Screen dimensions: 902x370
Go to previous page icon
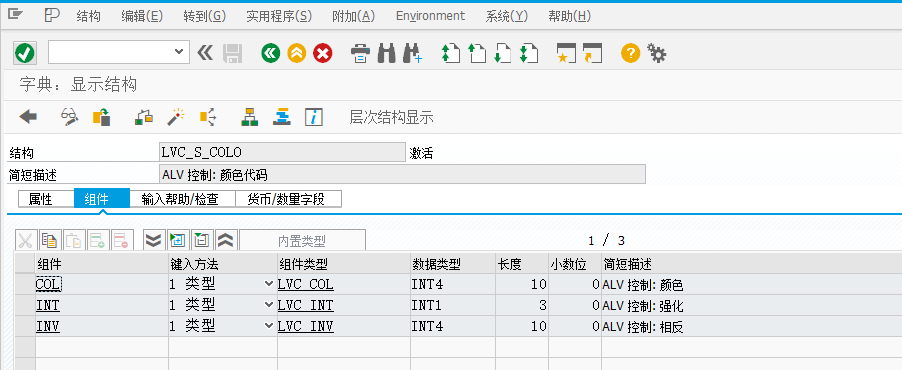point(477,54)
